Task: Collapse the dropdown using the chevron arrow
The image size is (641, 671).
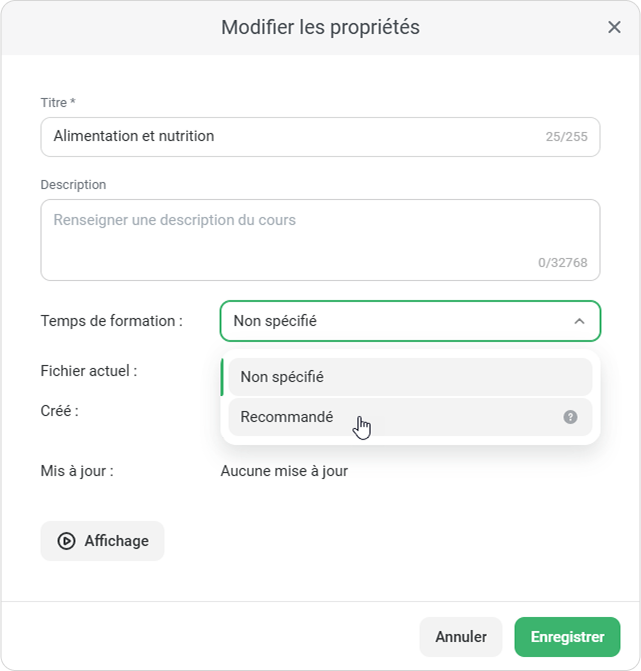Action: pyautogui.click(x=579, y=321)
